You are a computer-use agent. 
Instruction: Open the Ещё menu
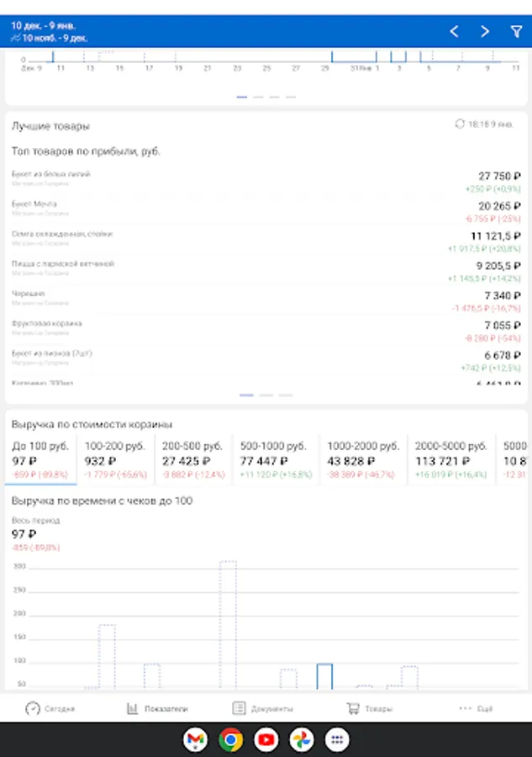tap(477, 708)
